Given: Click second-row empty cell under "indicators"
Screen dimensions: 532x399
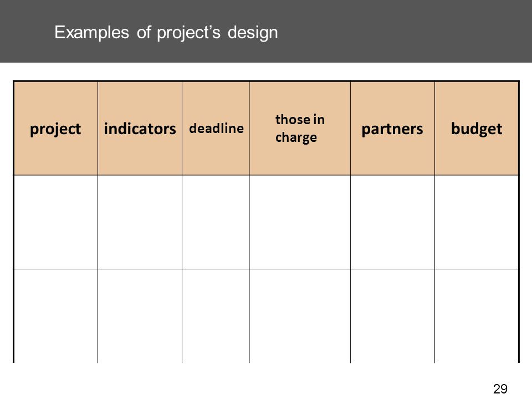Looking at the screenshot, I should pyautogui.click(x=140, y=316).
